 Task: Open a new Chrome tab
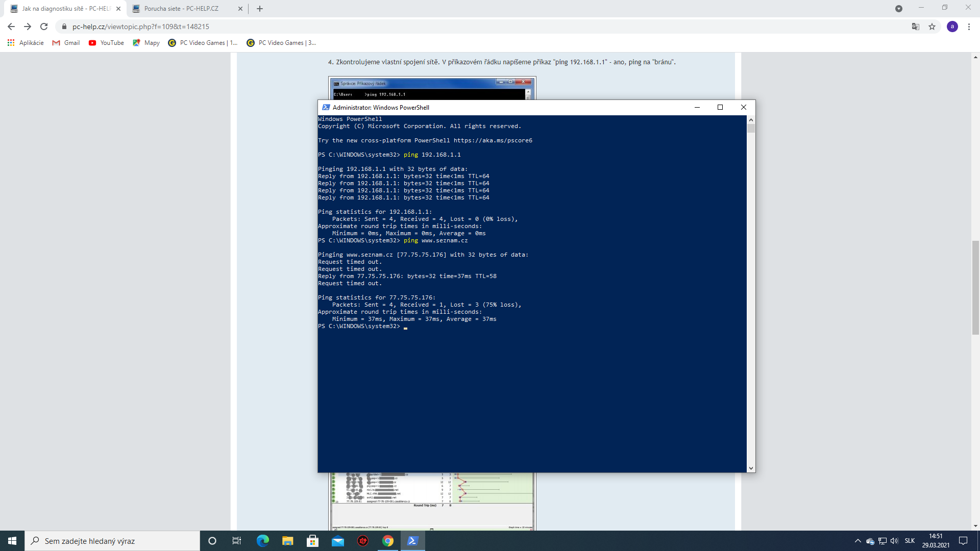coord(260,9)
